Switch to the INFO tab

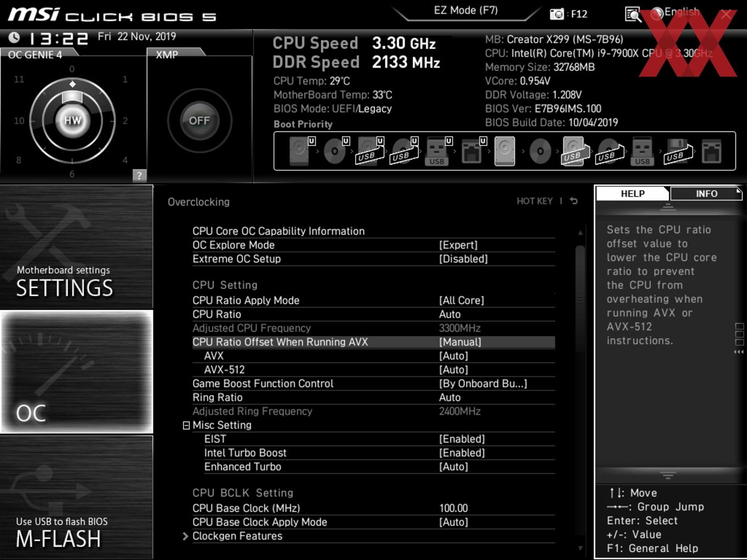(x=706, y=193)
